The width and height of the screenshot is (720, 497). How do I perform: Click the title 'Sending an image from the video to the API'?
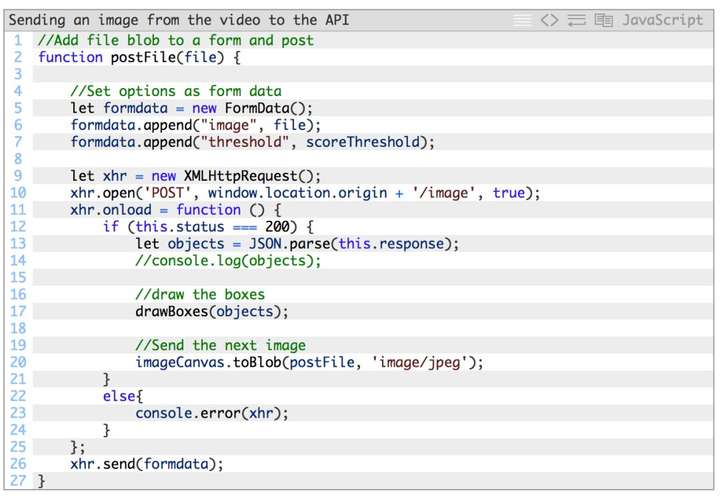point(179,20)
